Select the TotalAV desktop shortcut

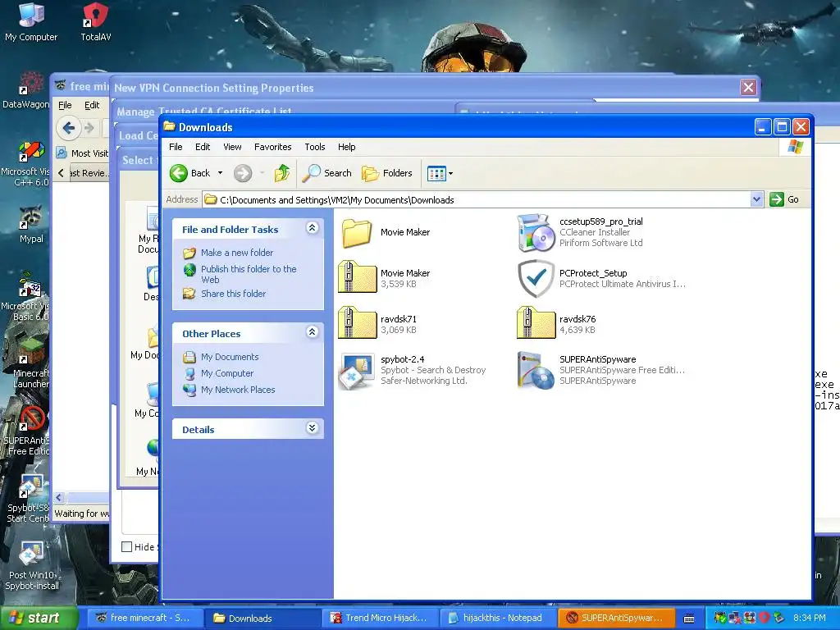(96, 22)
